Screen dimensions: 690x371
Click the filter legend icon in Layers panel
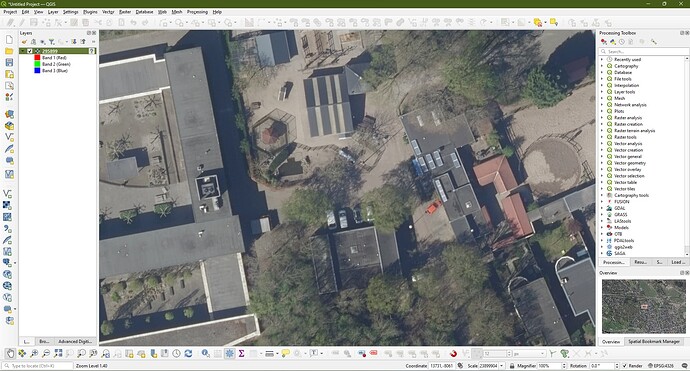[x=51, y=42]
